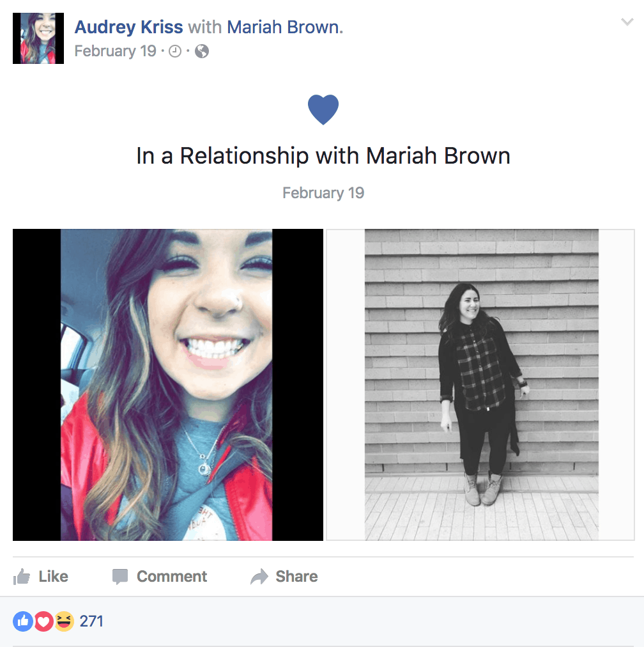Click the February 19 post date in the header
The width and height of the screenshot is (644, 647).
116,51
